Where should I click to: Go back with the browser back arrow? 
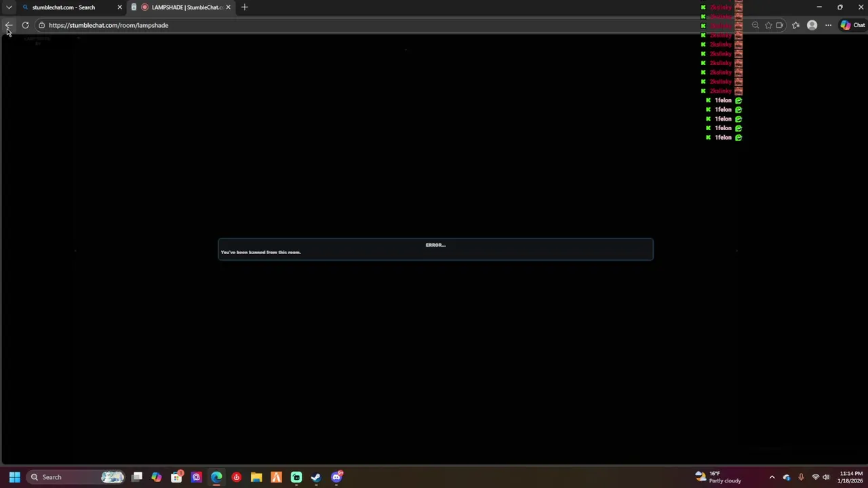click(x=9, y=25)
